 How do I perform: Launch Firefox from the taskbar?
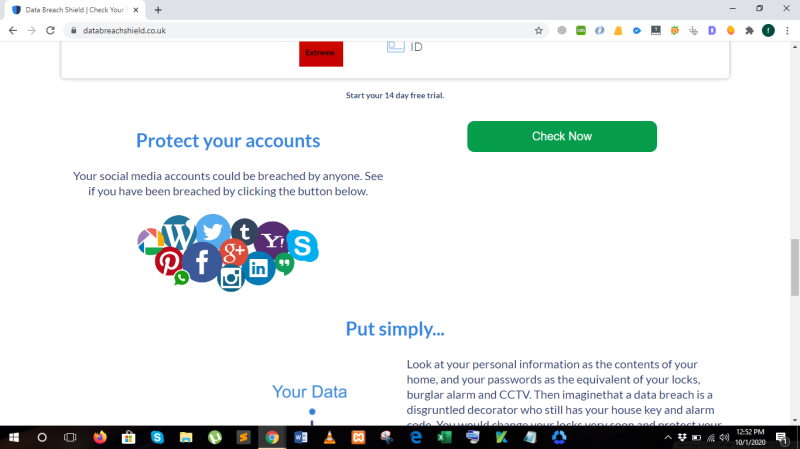tap(100, 437)
